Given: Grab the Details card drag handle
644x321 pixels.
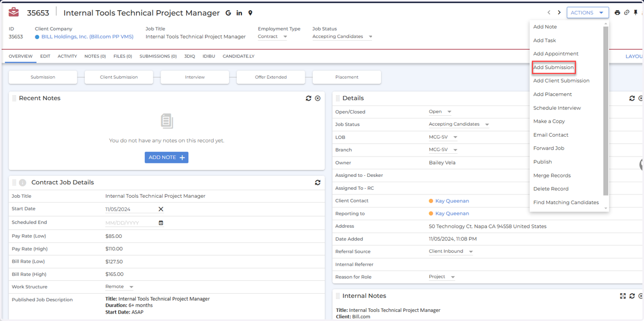Looking at the screenshot, I should pyautogui.click(x=338, y=98).
